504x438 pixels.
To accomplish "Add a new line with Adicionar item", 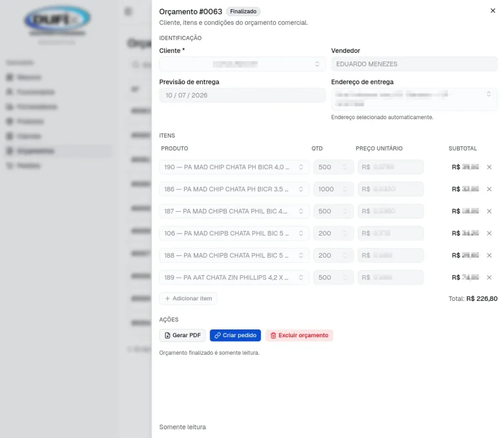I will pos(188,298).
